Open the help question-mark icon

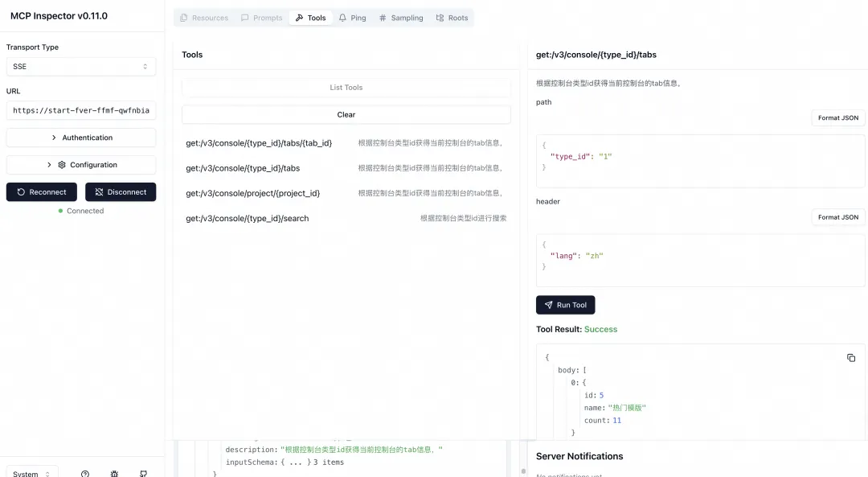point(84,474)
